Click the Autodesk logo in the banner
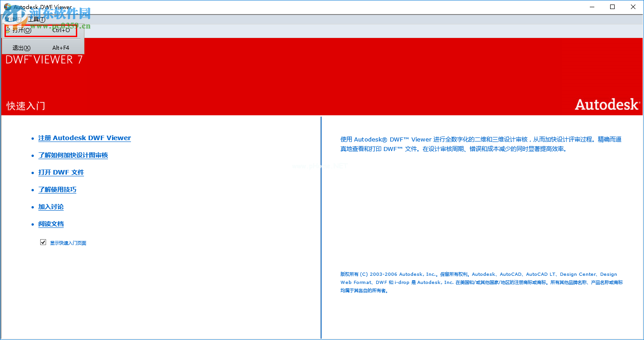Viewport: 644px width, 340px height. (607, 104)
